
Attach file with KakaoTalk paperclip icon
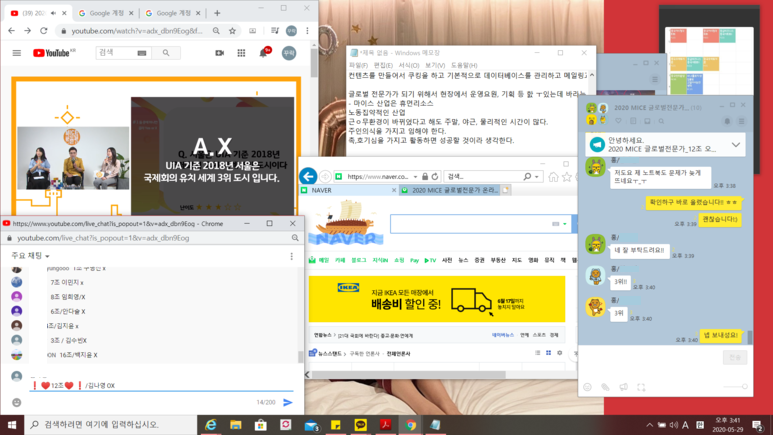click(x=605, y=387)
